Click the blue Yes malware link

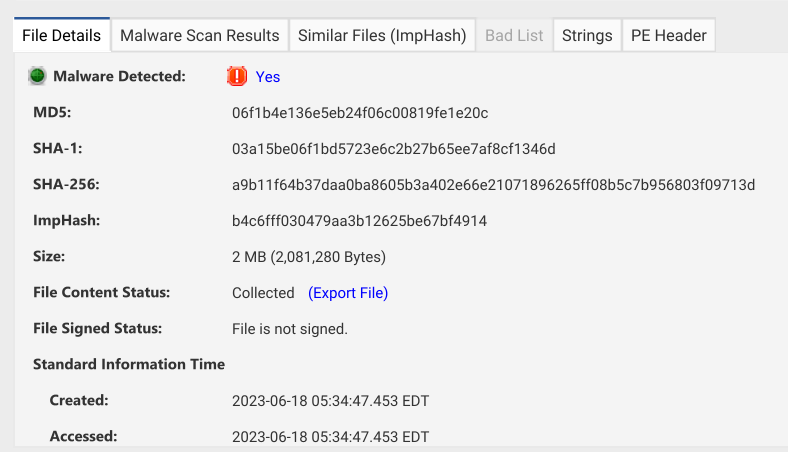click(268, 77)
